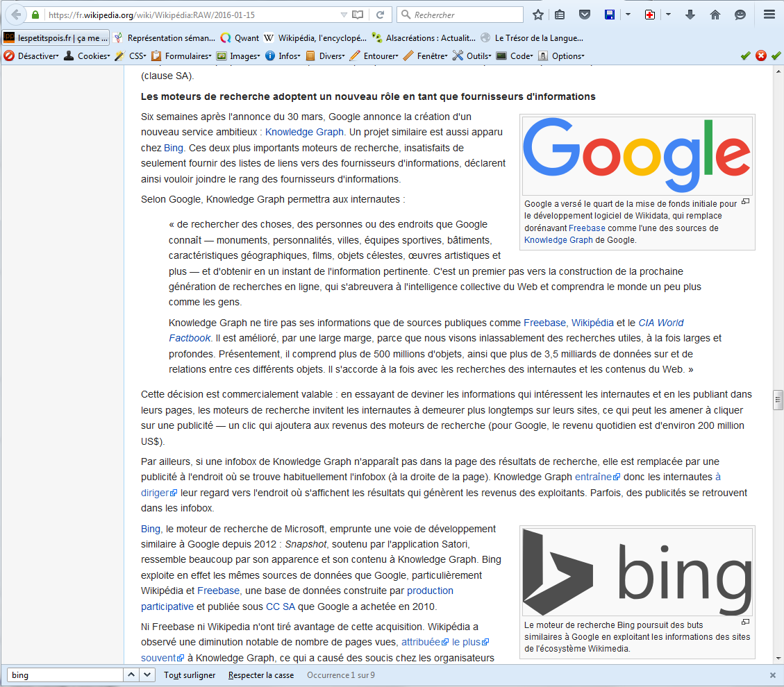Viewport: 784px width, 687px height.
Task: Click the downloads arrow icon
Action: click(x=690, y=15)
